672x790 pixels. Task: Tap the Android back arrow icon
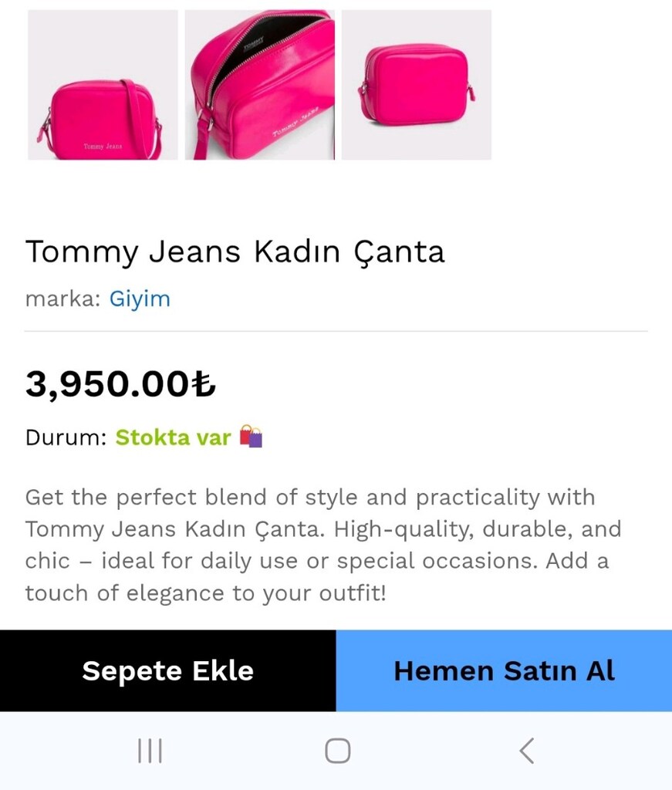pos(526,751)
